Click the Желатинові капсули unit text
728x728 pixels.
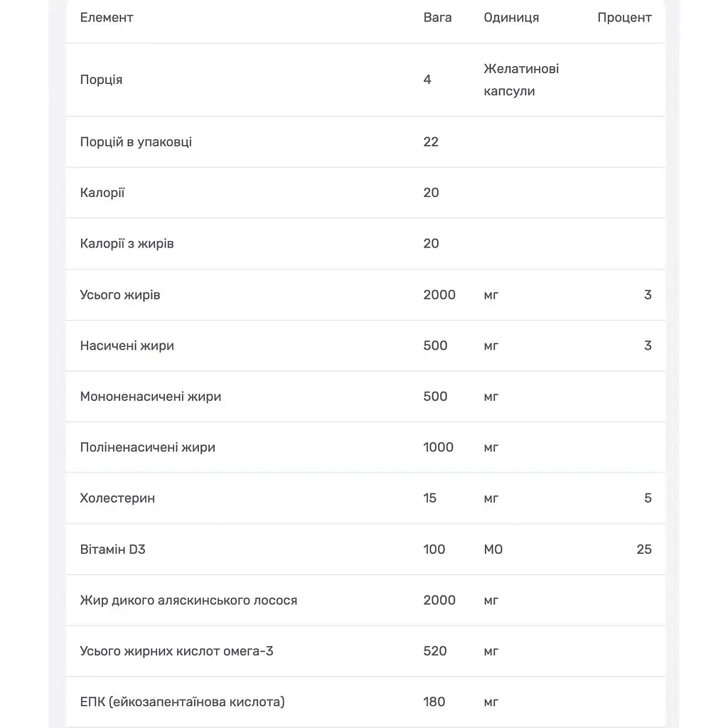pyautogui.click(x=521, y=80)
